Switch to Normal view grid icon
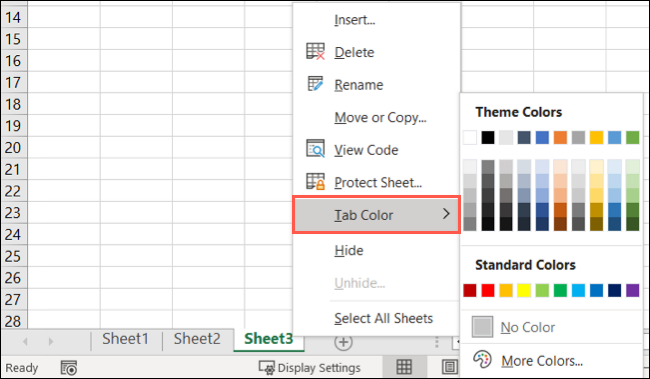650x379 pixels. tap(404, 367)
